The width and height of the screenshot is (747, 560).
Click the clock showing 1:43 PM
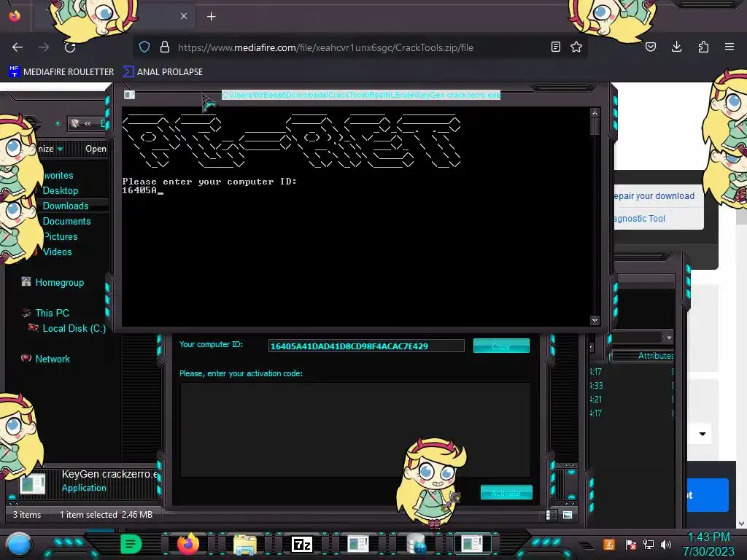pyautogui.click(x=709, y=537)
